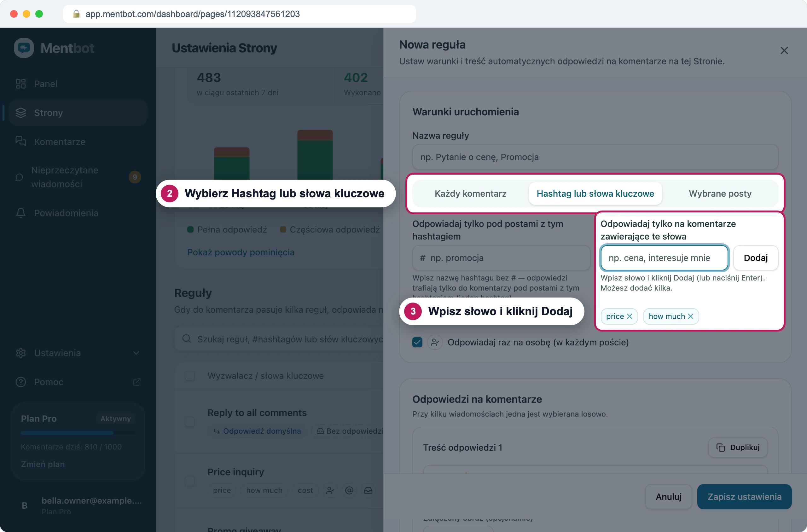Toggle Odpowiadaj raz na osobę checkbox

tap(417, 342)
